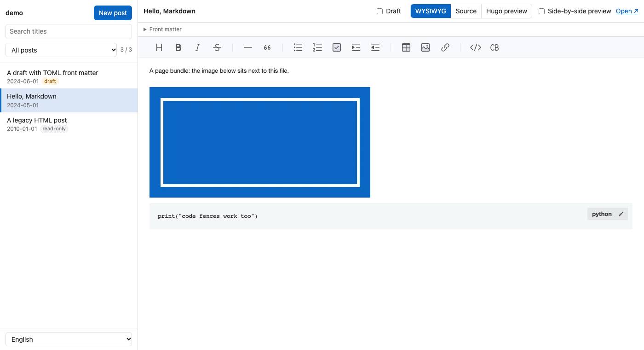The width and height of the screenshot is (644, 350).
Task: Enable Side-by-side preview
Action: coord(542,11)
